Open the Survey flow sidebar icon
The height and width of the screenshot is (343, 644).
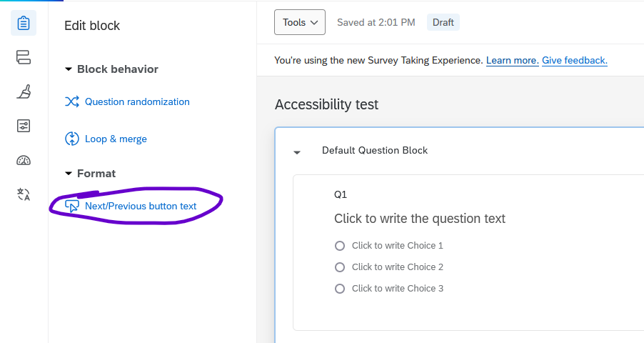pyautogui.click(x=24, y=57)
